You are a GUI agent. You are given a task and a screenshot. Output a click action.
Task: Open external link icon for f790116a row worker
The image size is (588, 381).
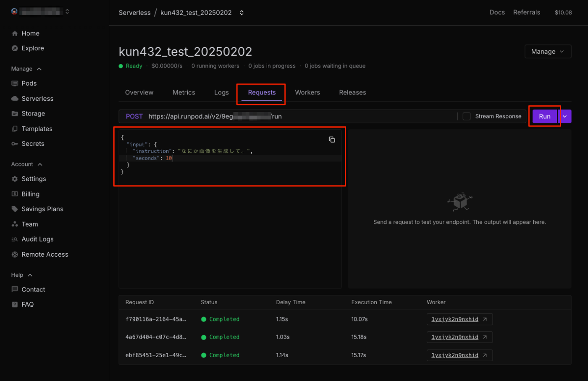point(485,319)
